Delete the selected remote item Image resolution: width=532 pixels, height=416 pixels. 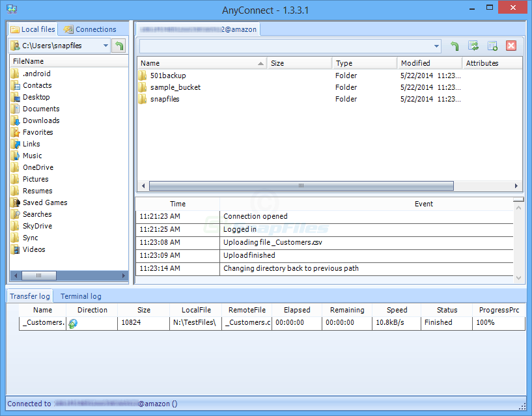coord(511,46)
